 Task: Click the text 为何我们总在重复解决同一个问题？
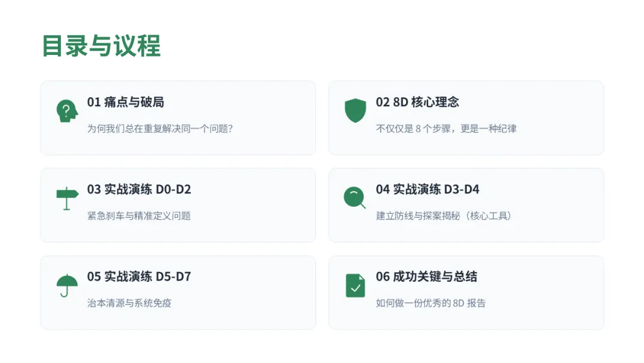160,128
